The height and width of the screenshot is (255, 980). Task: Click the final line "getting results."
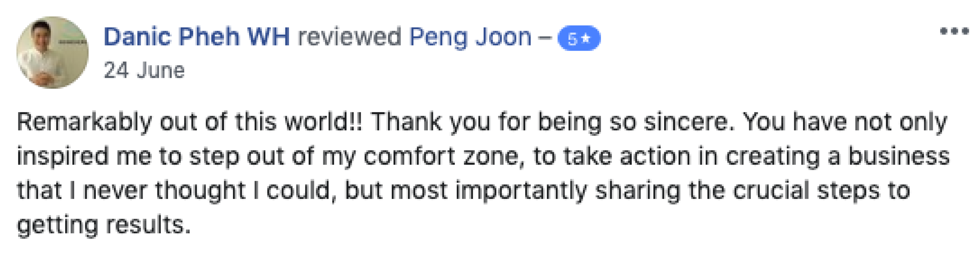point(104,225)
